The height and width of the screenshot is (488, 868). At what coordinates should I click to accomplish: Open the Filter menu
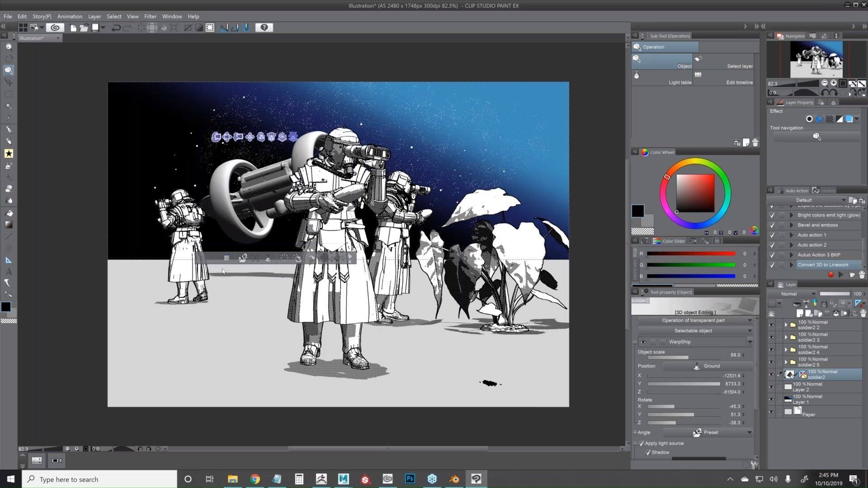pyautogui.click(x=150, y=16)
